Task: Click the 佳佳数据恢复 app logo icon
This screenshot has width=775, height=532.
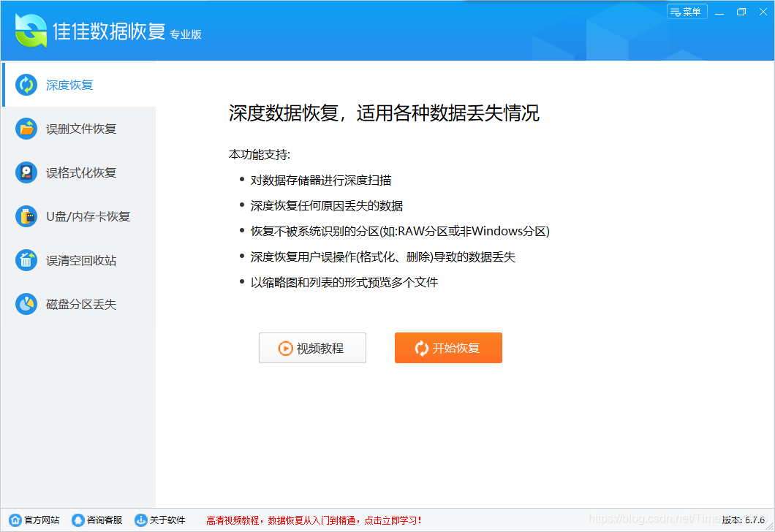Action: point(31,31)
